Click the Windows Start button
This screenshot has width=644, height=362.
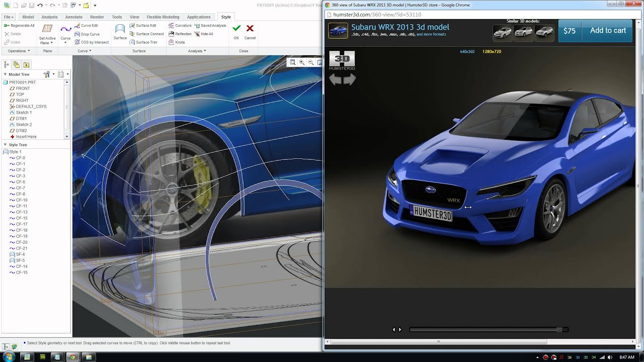click(x=9, y=357)
